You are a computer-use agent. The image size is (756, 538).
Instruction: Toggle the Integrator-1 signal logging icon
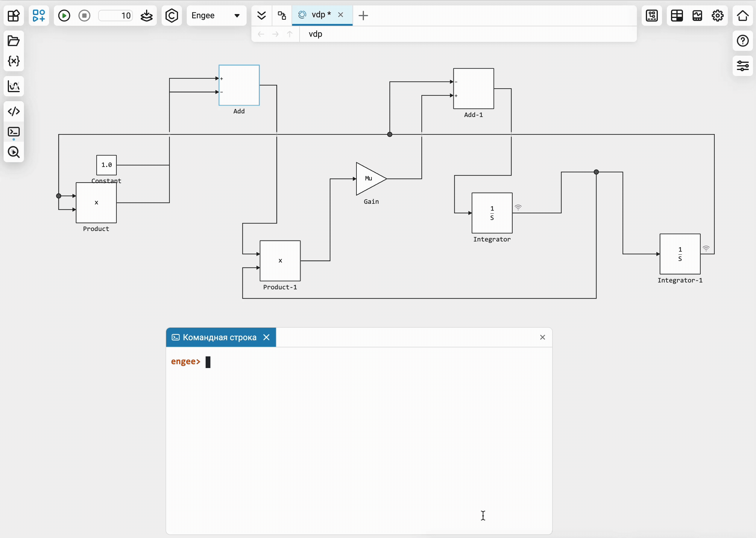[706, 248]
